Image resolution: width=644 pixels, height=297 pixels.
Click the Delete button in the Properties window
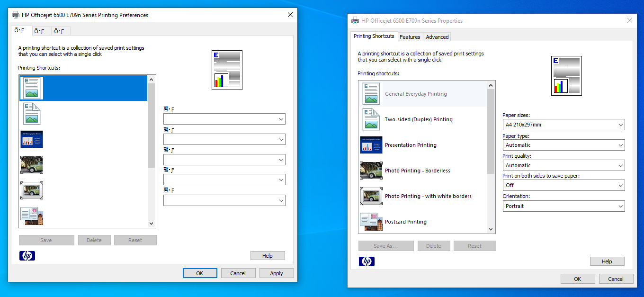(x=434, y=246)
